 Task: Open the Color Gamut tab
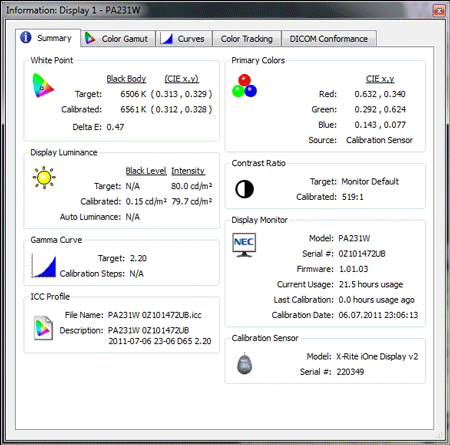point(118,39)
